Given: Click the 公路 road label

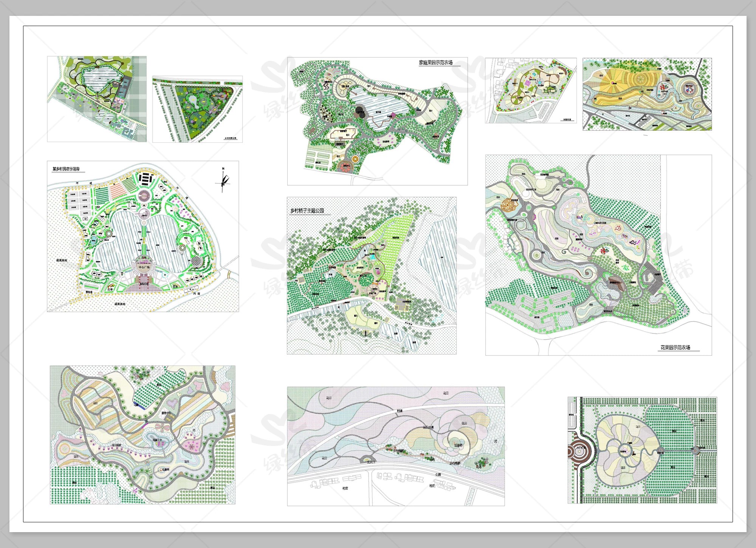Looking at the screenshot, I should pyautogui.click(x=438, y=474).
